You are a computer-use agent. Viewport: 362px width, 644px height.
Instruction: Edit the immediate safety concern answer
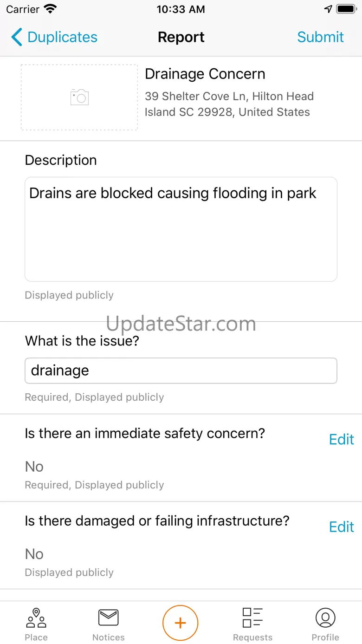[x=342, y=439]
